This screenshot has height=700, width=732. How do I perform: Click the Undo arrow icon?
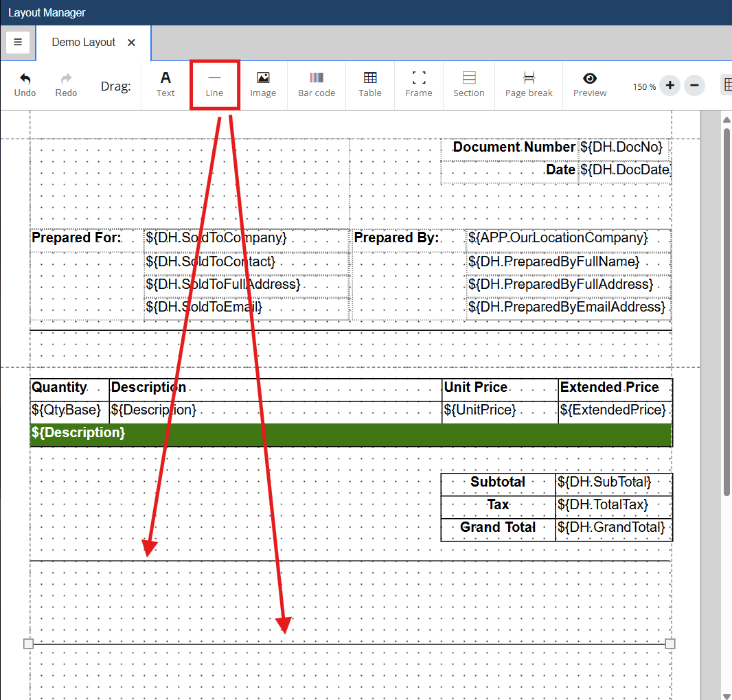(x=25, y=79)
